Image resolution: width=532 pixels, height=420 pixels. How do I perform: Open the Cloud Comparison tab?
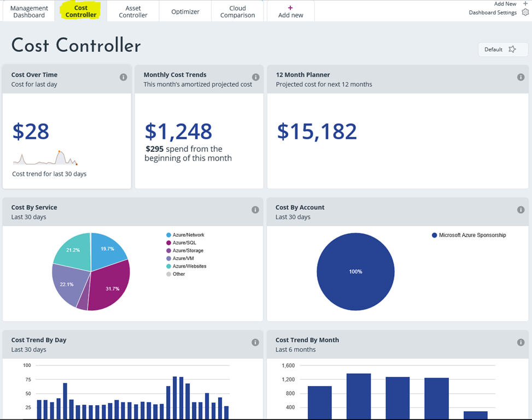pos(237,11)
